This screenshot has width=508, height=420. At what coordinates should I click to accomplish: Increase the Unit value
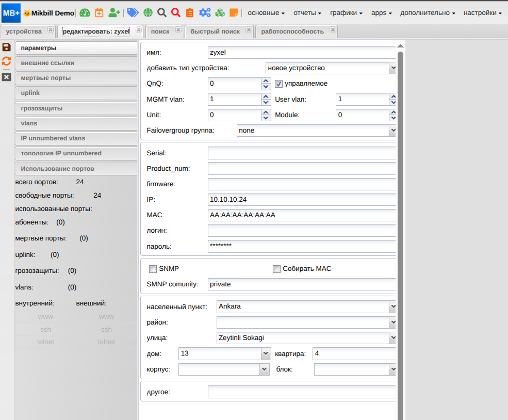tap(266, 112)
